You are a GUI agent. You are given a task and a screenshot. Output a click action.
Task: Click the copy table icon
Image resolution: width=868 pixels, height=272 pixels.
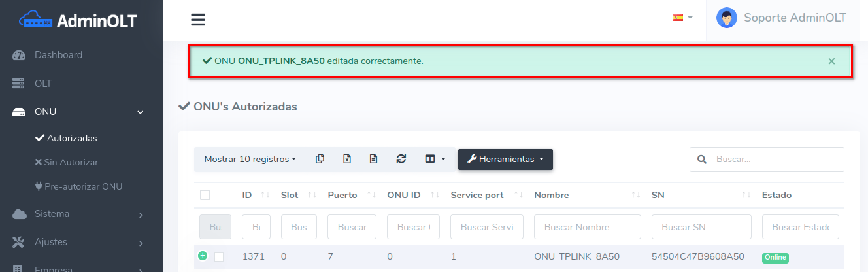pos(320,159)
